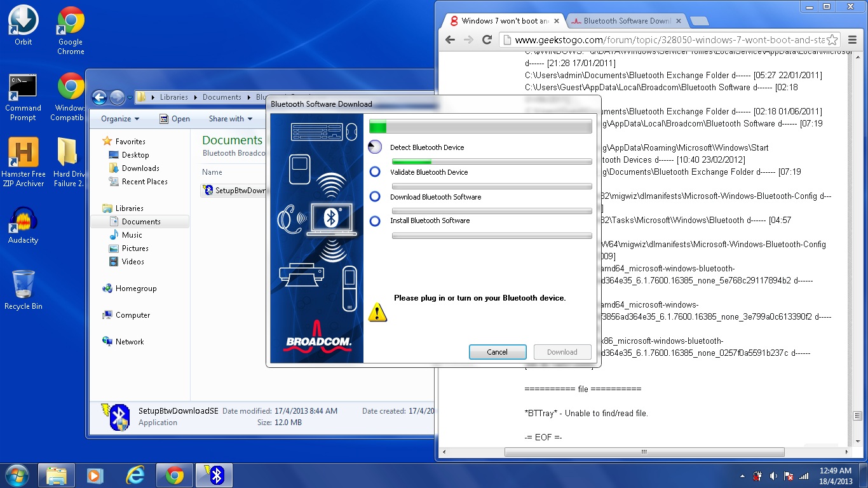This screenshot has width=868, height=488.
Task: Click the overall green progress bar in dialog
Action: 480,126
